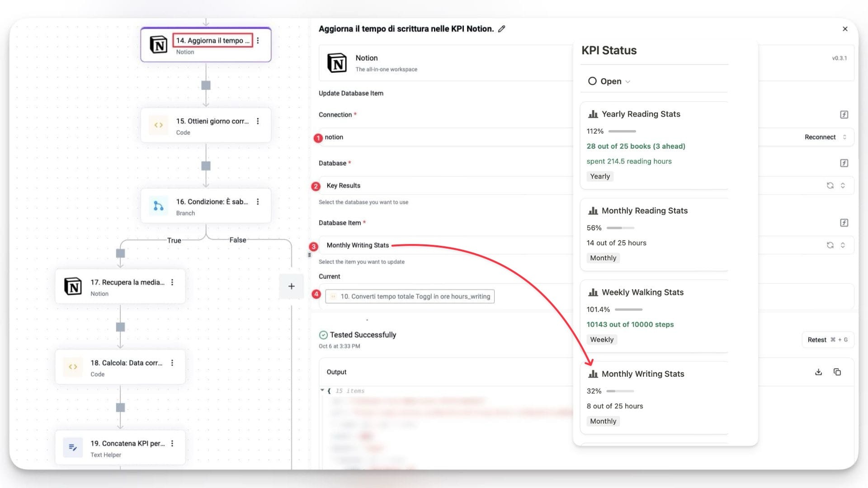Click the Yearly tag
868x488 pixels.
(x=600, y=177)
